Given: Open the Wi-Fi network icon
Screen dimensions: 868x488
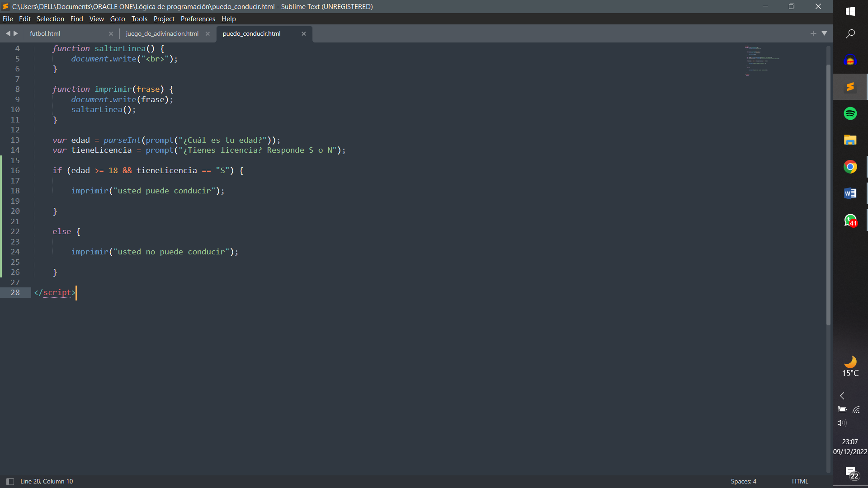Looking at the screenshot, I should (856, 410).
